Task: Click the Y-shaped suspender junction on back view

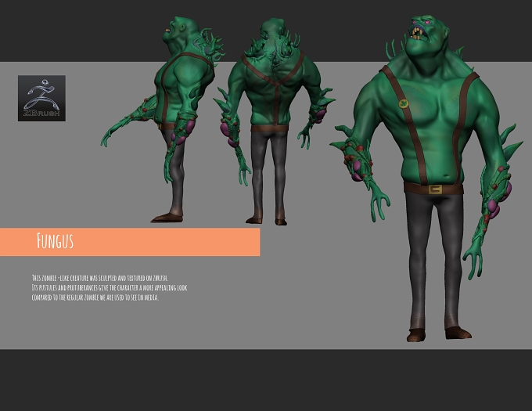Action: 277,84
